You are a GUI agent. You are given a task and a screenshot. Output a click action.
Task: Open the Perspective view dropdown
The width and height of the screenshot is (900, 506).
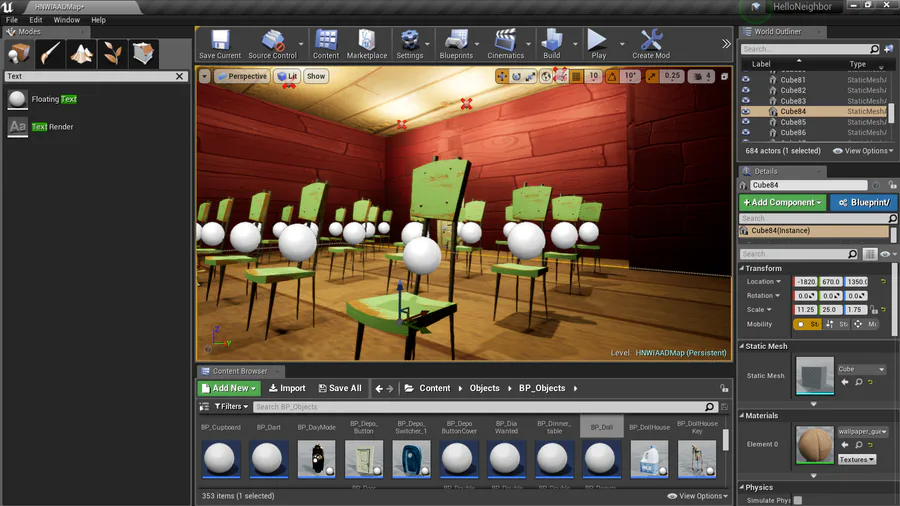[x=242, y=76]
